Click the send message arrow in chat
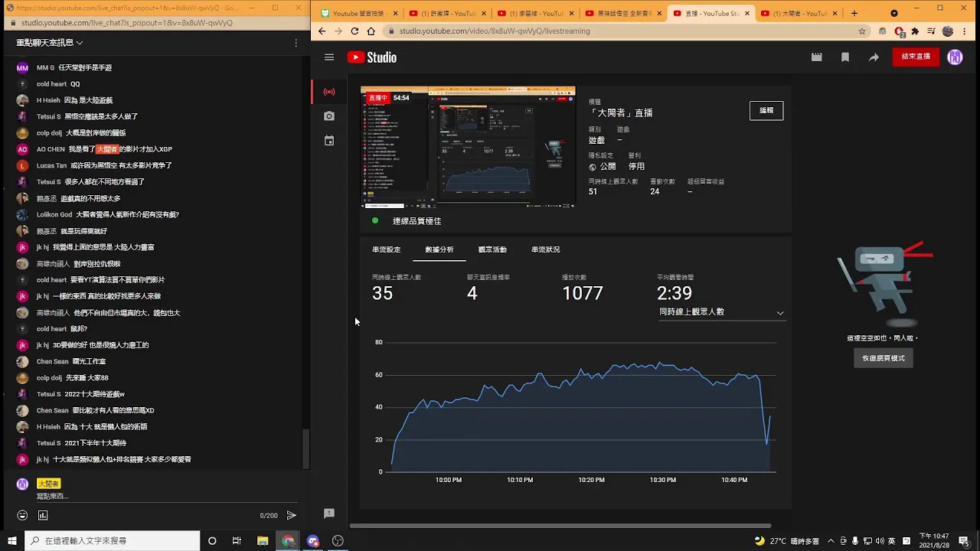 [x=291, y=516]
